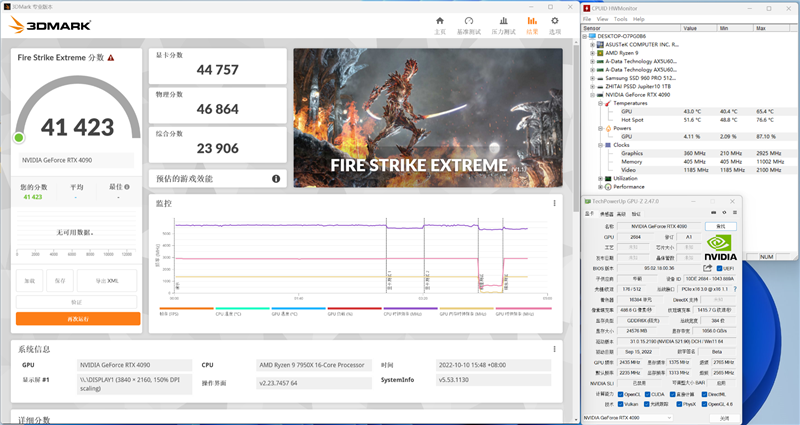Click the 关闭 (Close) button in GPU-Z
The image size is (800, 425).
pos(724,418)
